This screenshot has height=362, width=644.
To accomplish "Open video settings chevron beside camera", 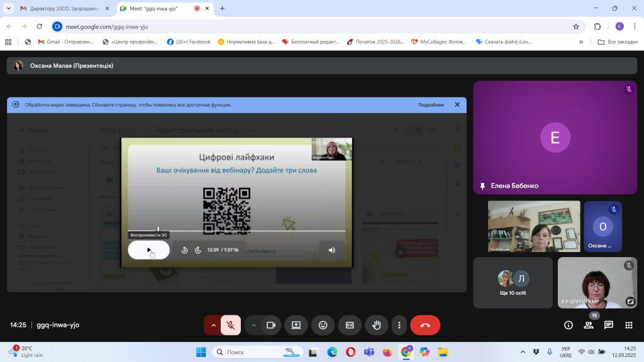I will 253,325.
